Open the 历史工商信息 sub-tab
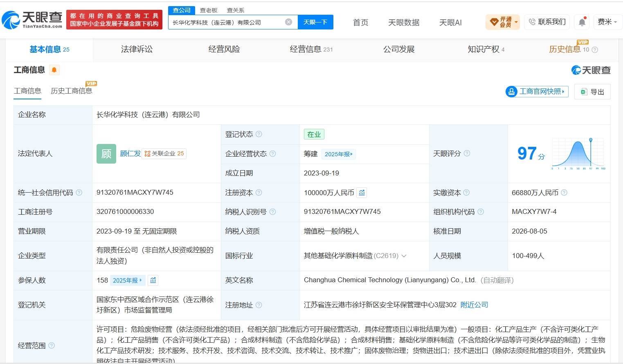Viewport: 623px width, 364px height. pyautogui.click(x=72, y=91)
